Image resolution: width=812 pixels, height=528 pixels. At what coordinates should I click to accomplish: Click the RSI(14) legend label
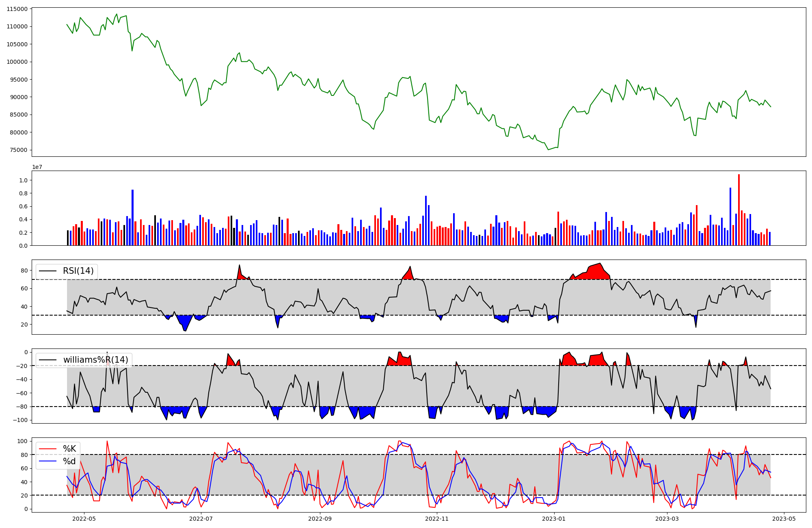point(78,271)
